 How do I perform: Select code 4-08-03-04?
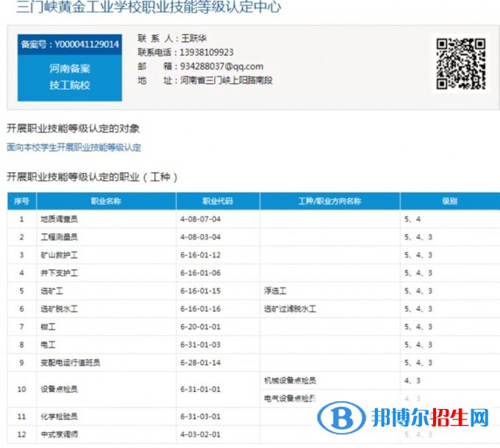(x=201, y=237)
